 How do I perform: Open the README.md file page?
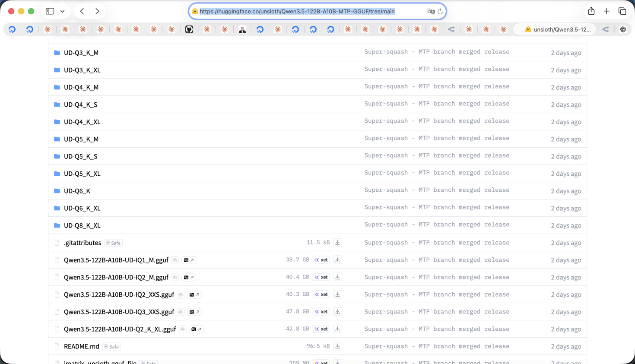(x=82, y=346)
